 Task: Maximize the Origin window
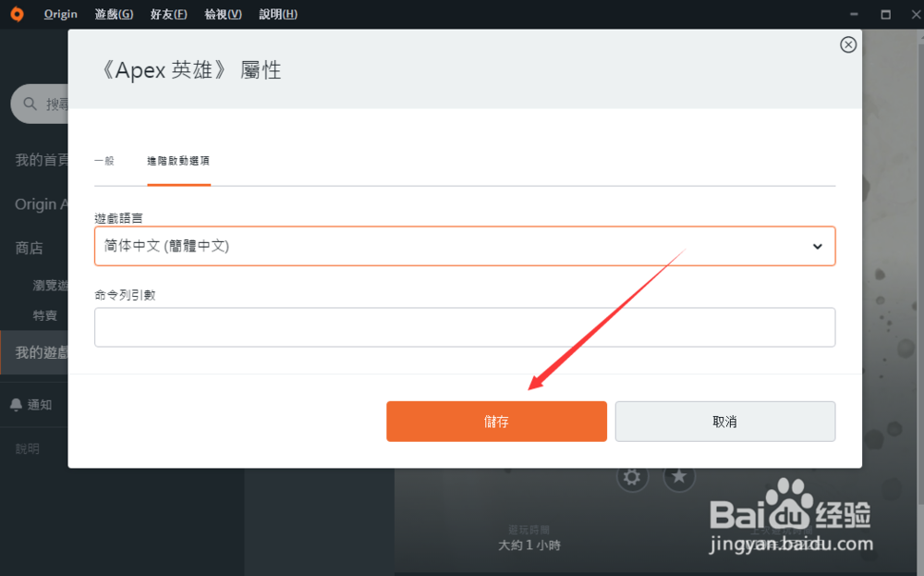click(885, 14)
